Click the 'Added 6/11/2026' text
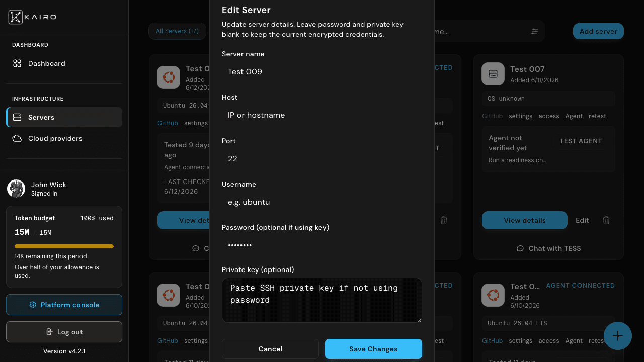Image resolution: width=644 pixels, height=362 pixels. (x=534, y=80)
